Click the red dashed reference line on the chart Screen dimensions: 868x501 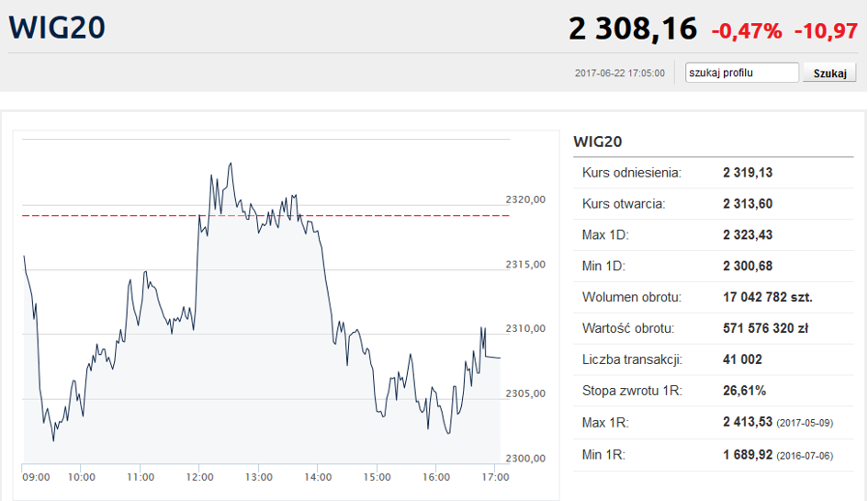(265, 215)
